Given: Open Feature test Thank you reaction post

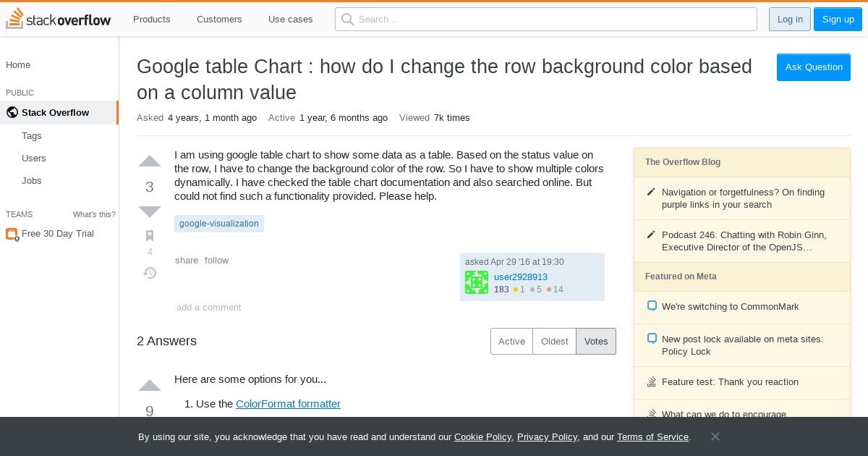Looking at the screenshot, I should (x=731, y=382).
